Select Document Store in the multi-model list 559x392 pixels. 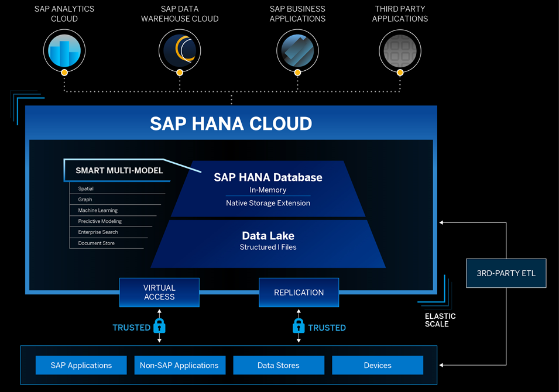pyautogui.click(x=96, y=243)
